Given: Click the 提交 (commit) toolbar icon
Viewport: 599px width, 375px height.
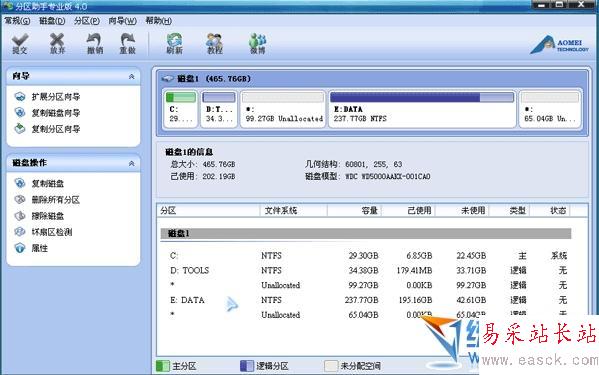Looking at the screenshot, I should (20, 44).
